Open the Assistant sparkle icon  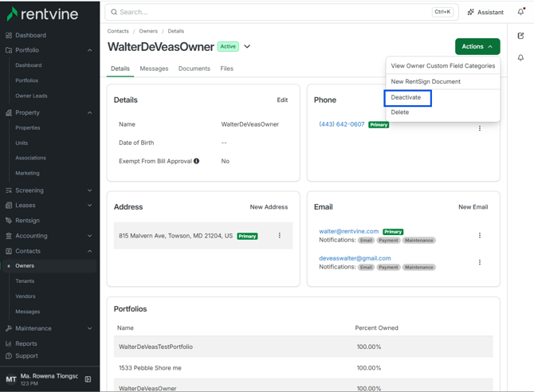tap(470, 12)
